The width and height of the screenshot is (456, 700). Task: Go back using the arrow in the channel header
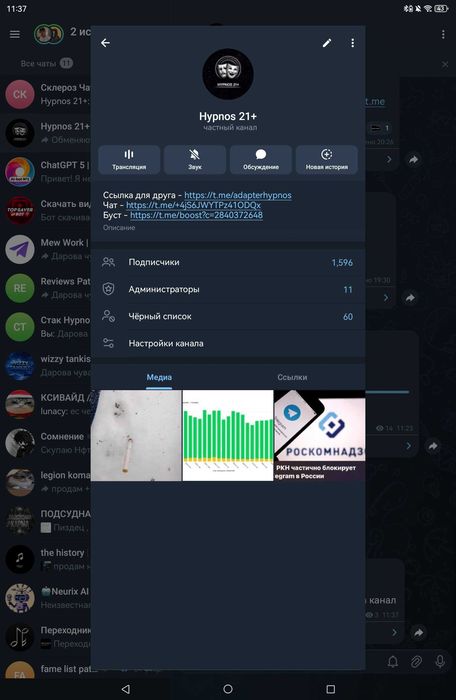[x=105, y=43]
